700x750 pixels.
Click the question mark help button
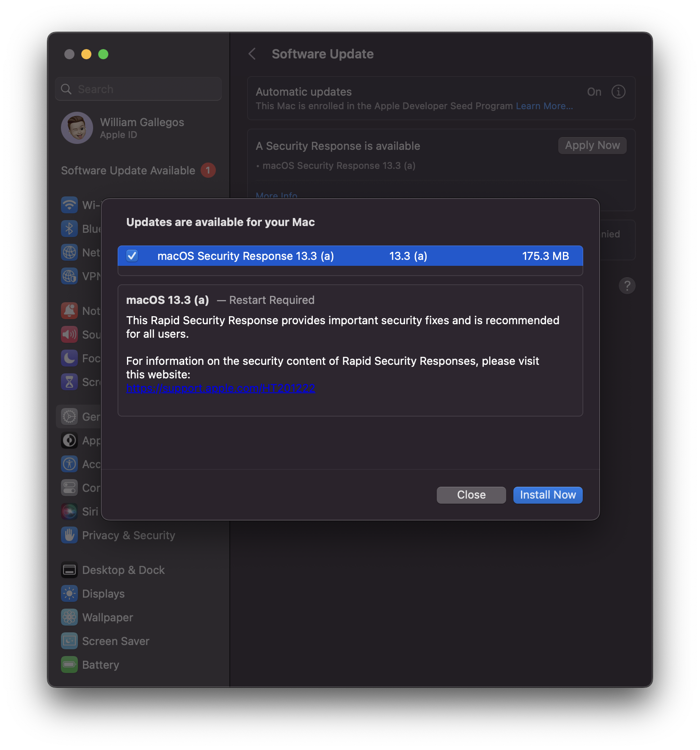click(x=627, y=286)
